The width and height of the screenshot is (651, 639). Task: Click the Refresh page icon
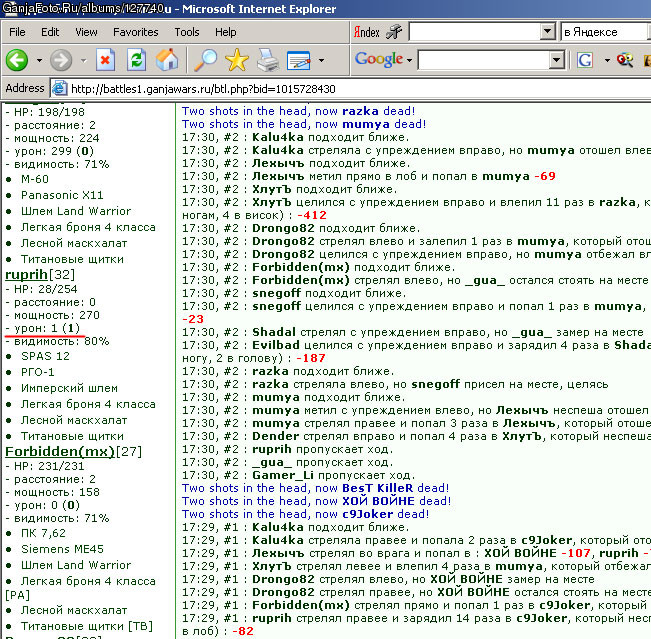(137, 60)
